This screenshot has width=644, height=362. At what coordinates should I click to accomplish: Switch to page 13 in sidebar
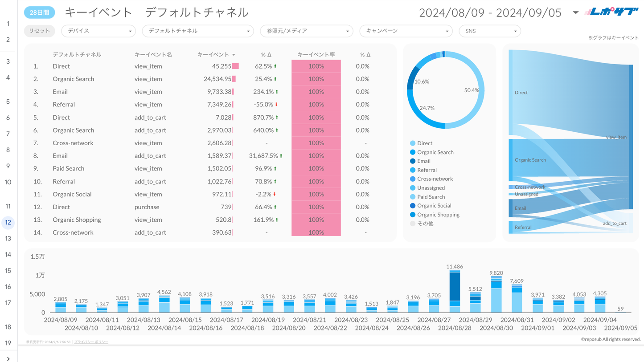coord(8,239)
